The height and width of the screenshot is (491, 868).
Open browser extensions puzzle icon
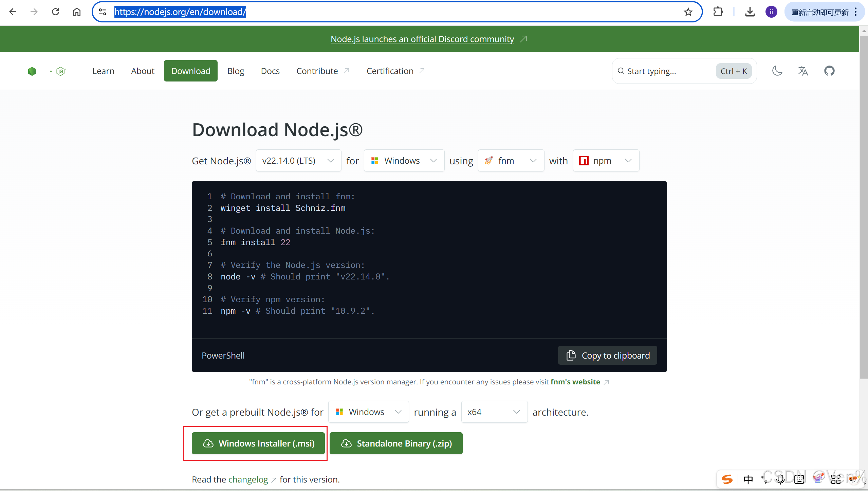click(718, 12)
